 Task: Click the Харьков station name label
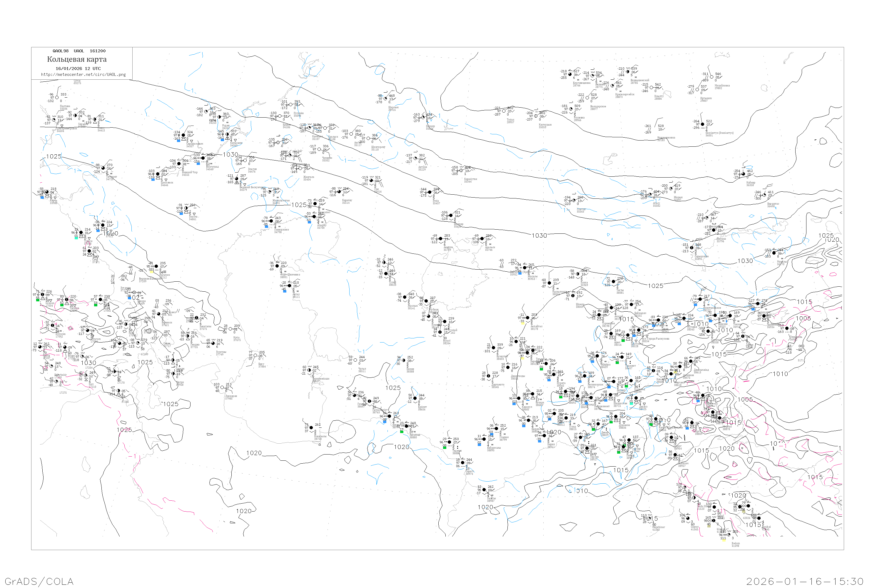tap(83, 124)
